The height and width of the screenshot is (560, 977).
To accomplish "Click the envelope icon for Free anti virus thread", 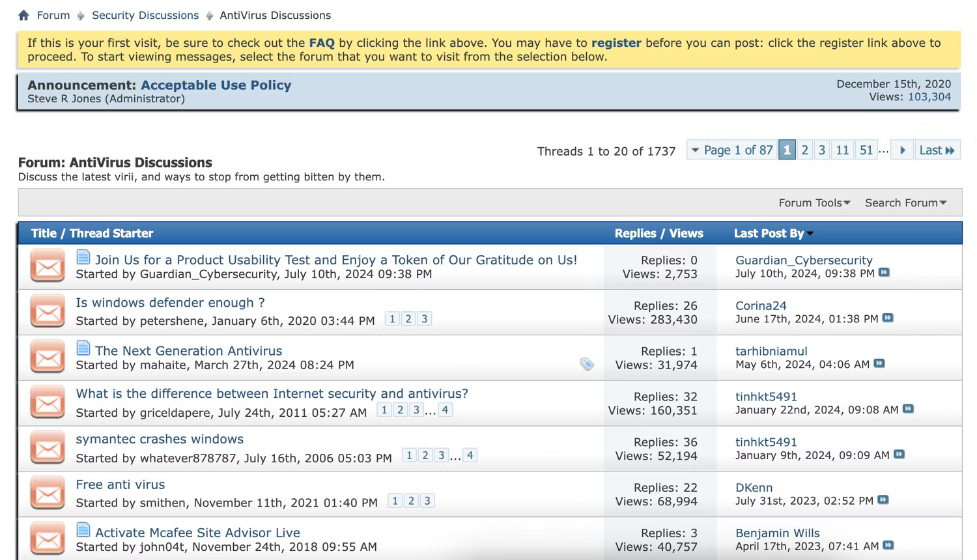I will [46, 494].
